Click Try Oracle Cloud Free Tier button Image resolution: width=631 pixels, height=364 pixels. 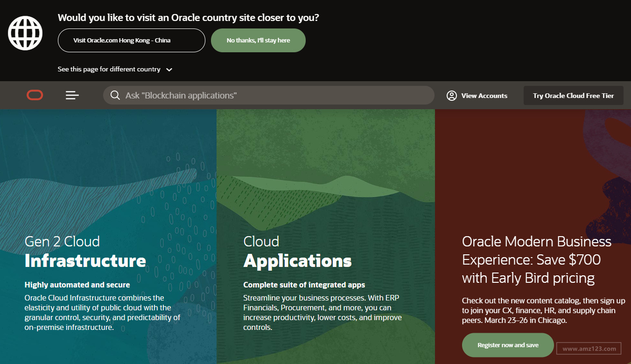pos(574,96)
